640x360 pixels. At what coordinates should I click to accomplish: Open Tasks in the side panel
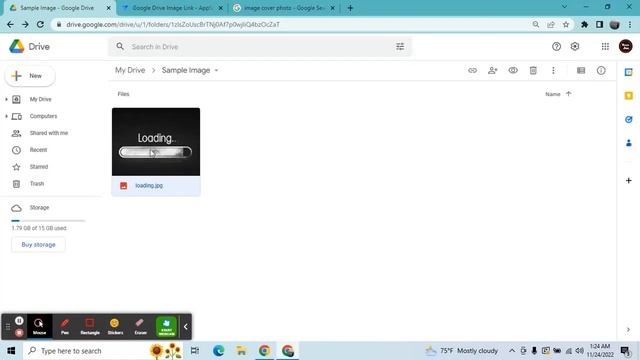629,119
